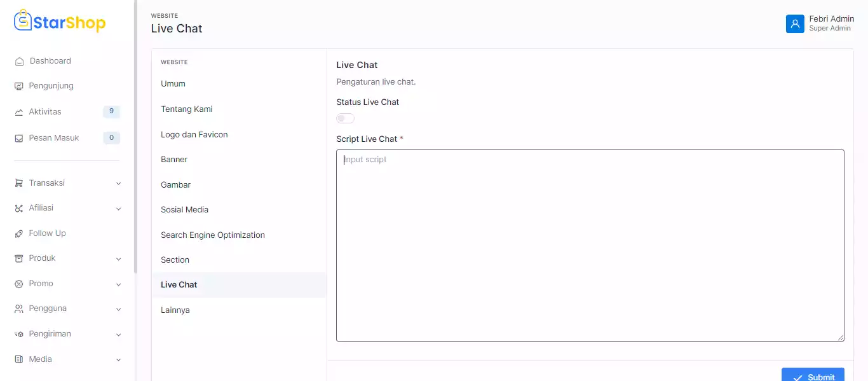Image resolution: width=868 pixels, height=381 pixels.
Task: Toggle the Status Live Chat switch
Action: [345, 118]
